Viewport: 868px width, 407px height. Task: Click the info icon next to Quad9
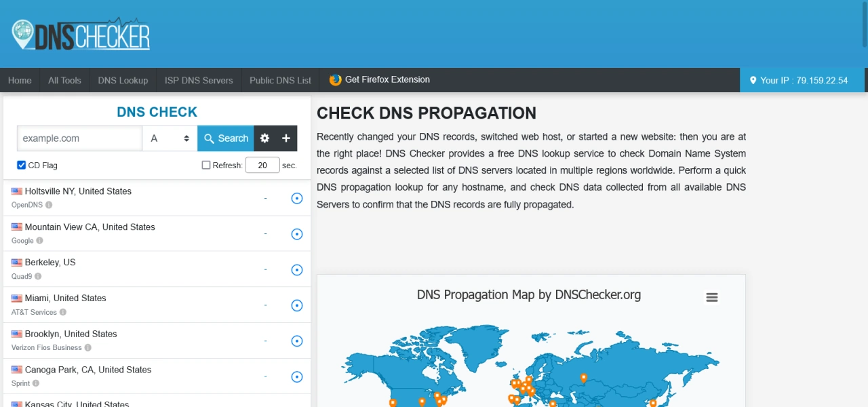(x=38, y=276)
